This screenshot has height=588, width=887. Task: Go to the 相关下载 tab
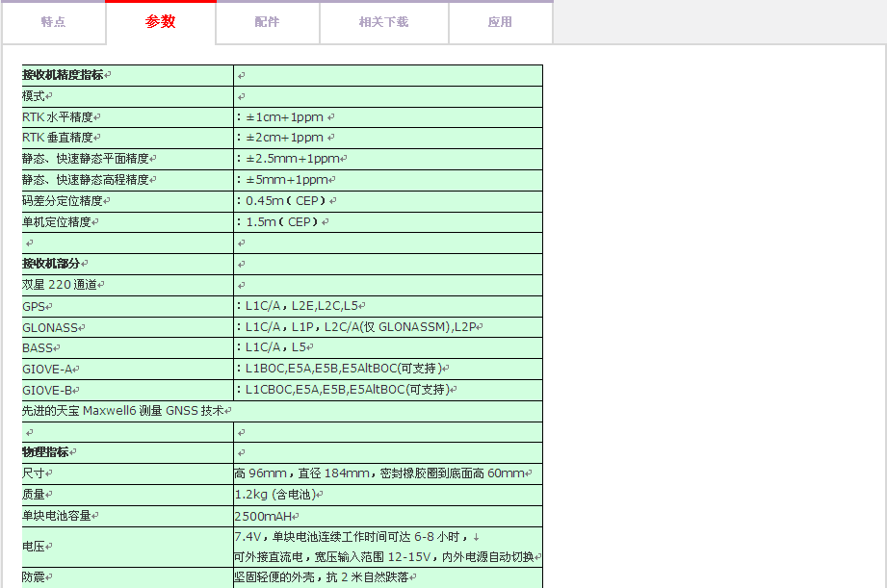383,22
